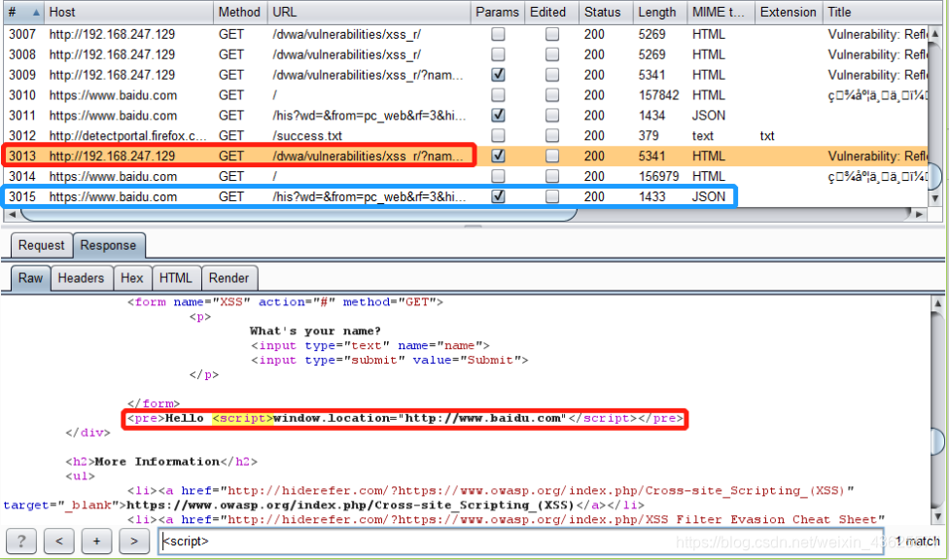The height and width of the screenshot is (560, 949).
Task: Sort history by Extension column
Action: 789,12
